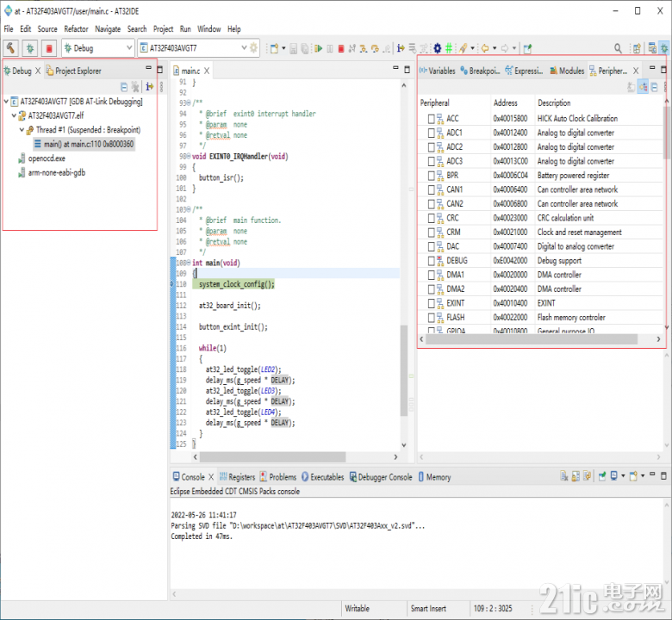
Task: Click the Peripherals view horizontal scrollbar
Action: pos(532,339)
